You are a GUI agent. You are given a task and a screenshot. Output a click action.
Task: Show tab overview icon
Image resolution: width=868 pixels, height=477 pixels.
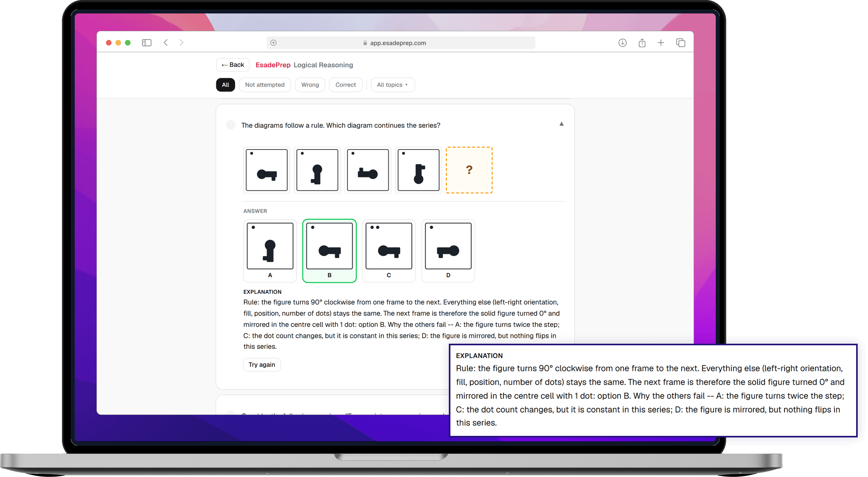(681, 43)
